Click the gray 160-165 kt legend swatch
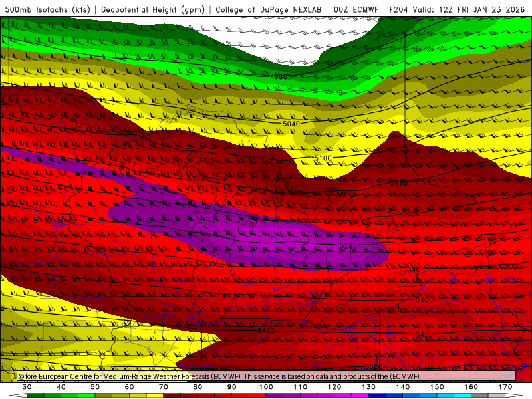 479,396
